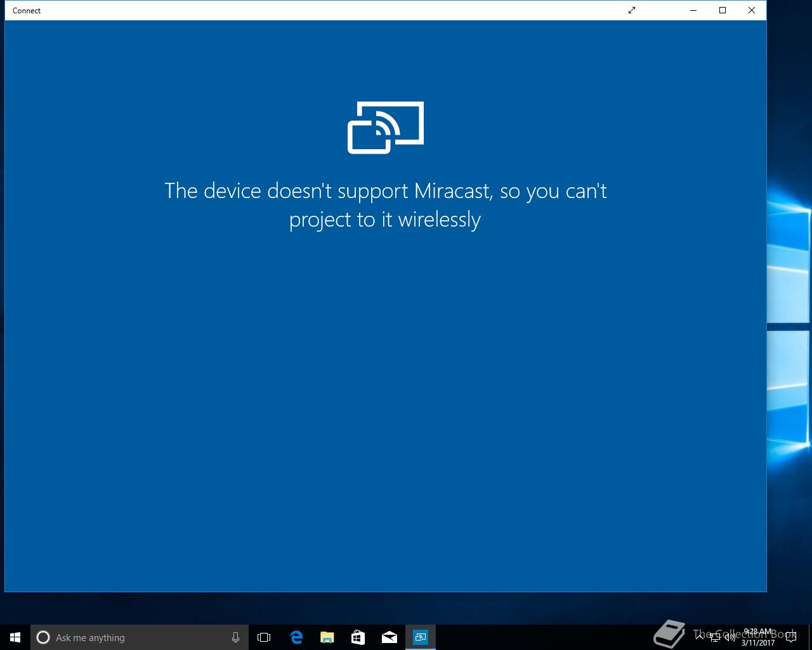Select the Connect app taskbar button
812x650 pixels.
pyautogui.click(x=421, y=637)
